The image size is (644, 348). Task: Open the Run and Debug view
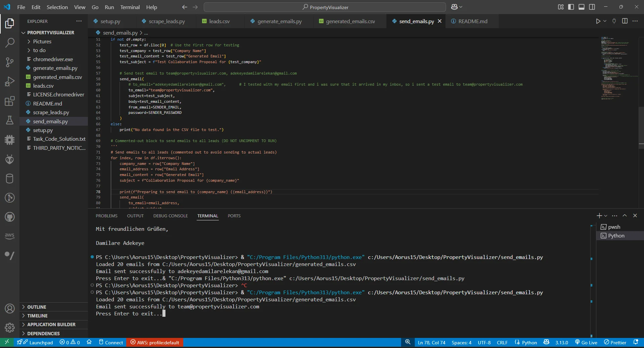click(10, 82)
